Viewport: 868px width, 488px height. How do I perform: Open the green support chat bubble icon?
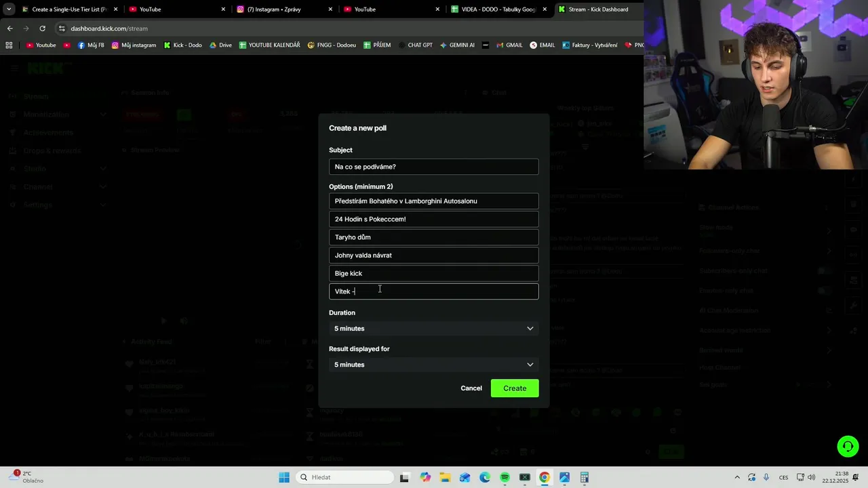[x=848, y=446]
